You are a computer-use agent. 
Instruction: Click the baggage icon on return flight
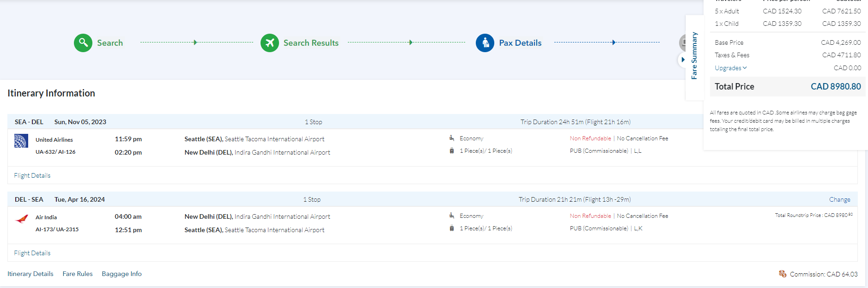pyautogui.click(x=452, y=228)
